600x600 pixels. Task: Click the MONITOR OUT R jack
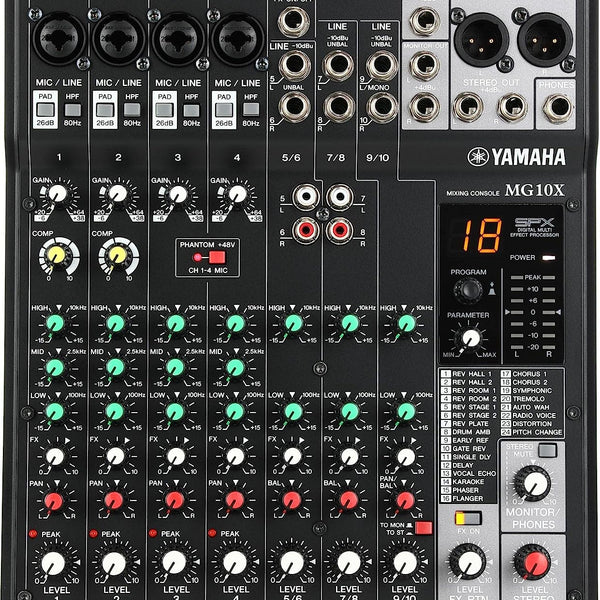[425, 107]
